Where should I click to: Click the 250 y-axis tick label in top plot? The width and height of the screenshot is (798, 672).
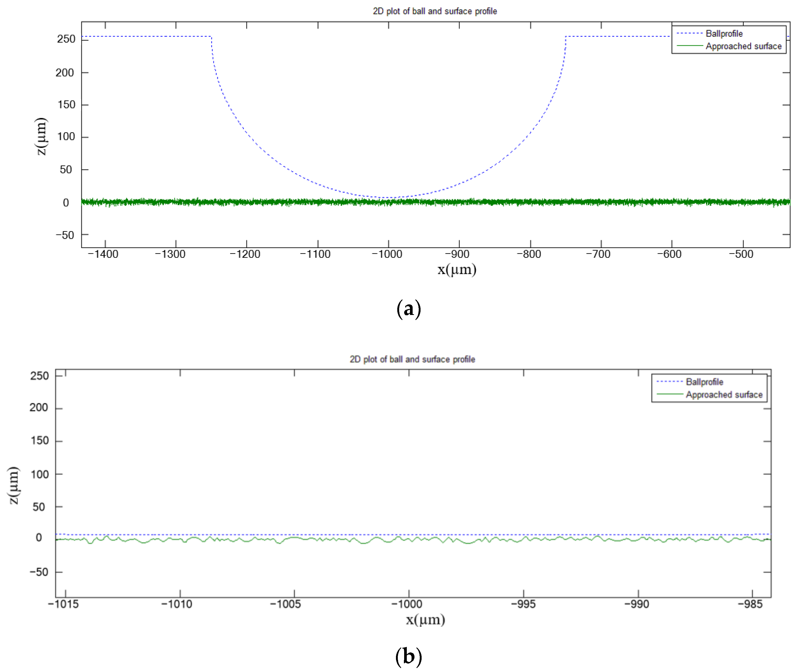tap(66, 39)
